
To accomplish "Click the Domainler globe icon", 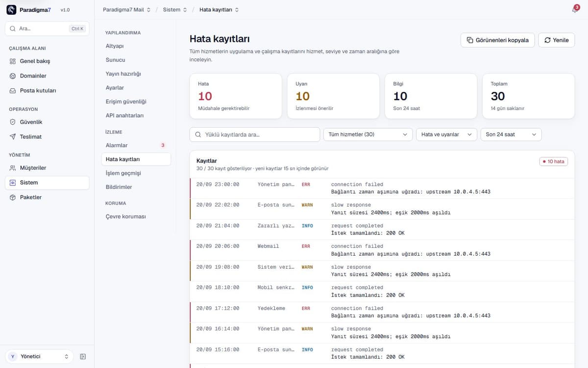I will coord(13,76).
